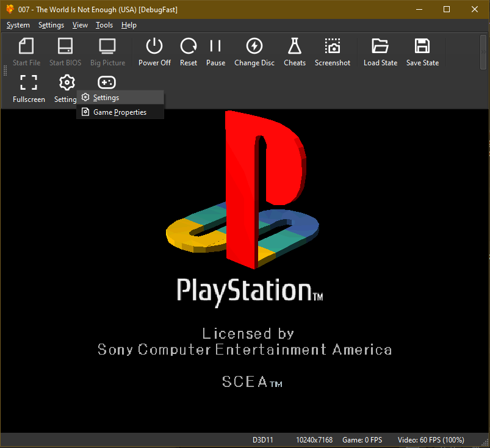Image resolution: width=490 pixels, height=448 pixels.
Task: Minimize the DuckStation window
Action: tap(419, 9)
